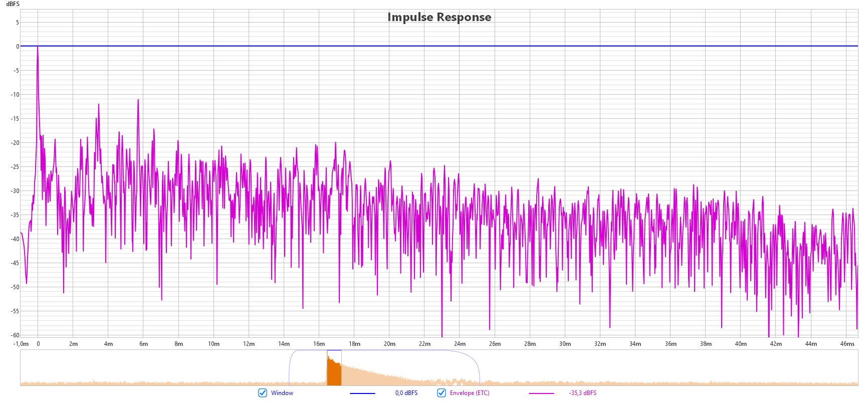
Task: Click the "42m" time axis label
Action: coord(776,344)
